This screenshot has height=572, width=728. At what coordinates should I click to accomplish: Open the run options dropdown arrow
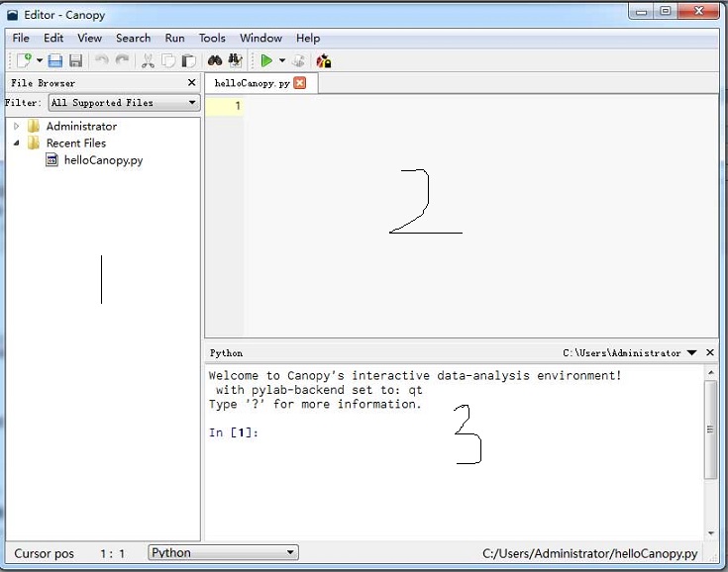pos(282,60)
